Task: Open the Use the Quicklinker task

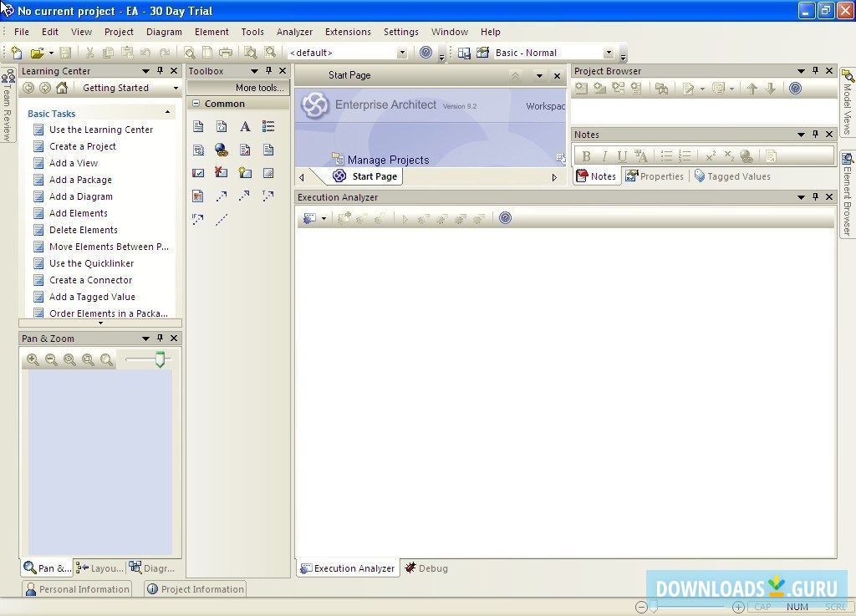Action: point(92,263)
